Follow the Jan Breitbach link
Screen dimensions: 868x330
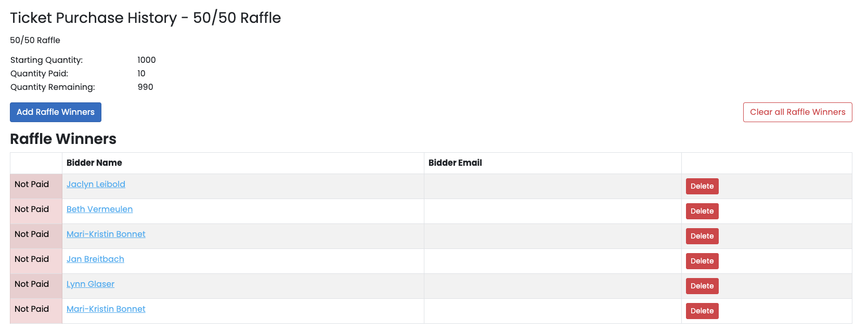click(95, 259)
